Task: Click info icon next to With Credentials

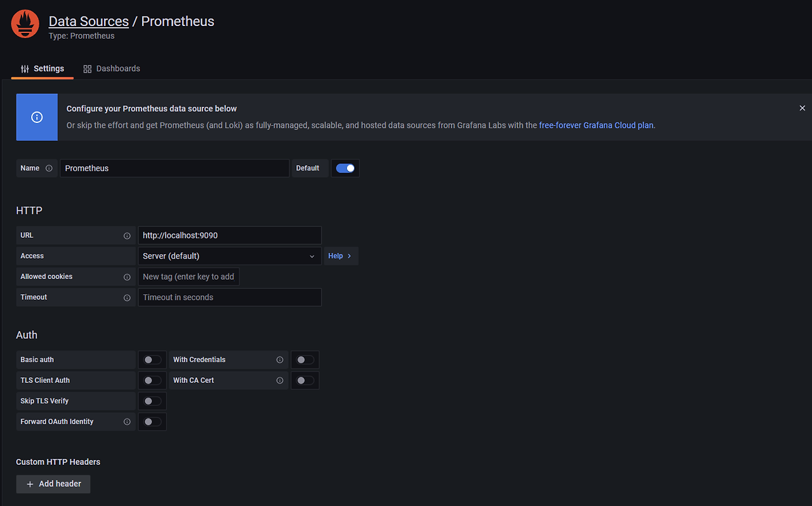Action: pyautogui.click(x=280, y=360)
